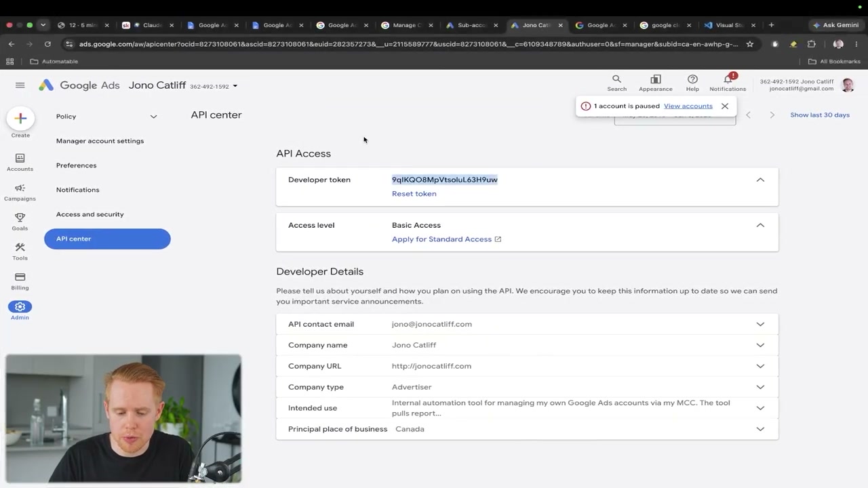868x488 pixels.
Task: Expand the Intended use row
Action: (760, 408)
